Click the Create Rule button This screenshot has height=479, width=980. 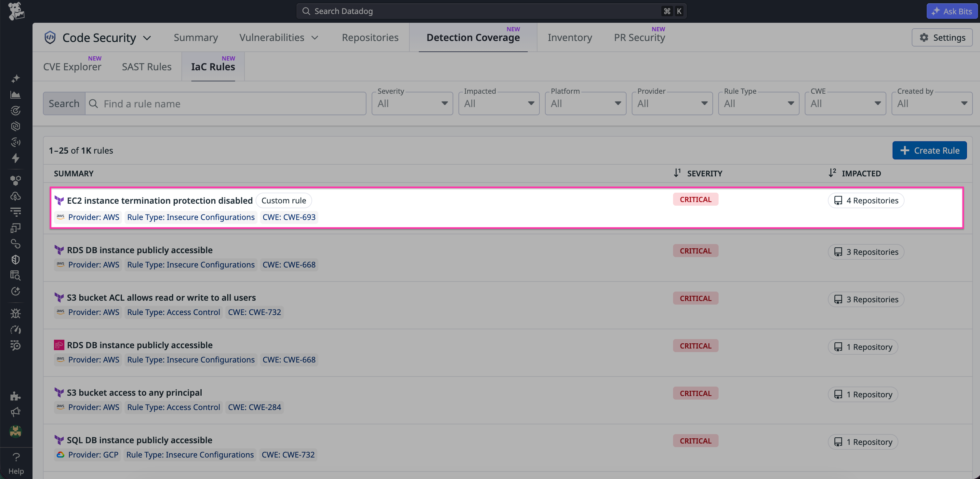click(x=929, y=150)
